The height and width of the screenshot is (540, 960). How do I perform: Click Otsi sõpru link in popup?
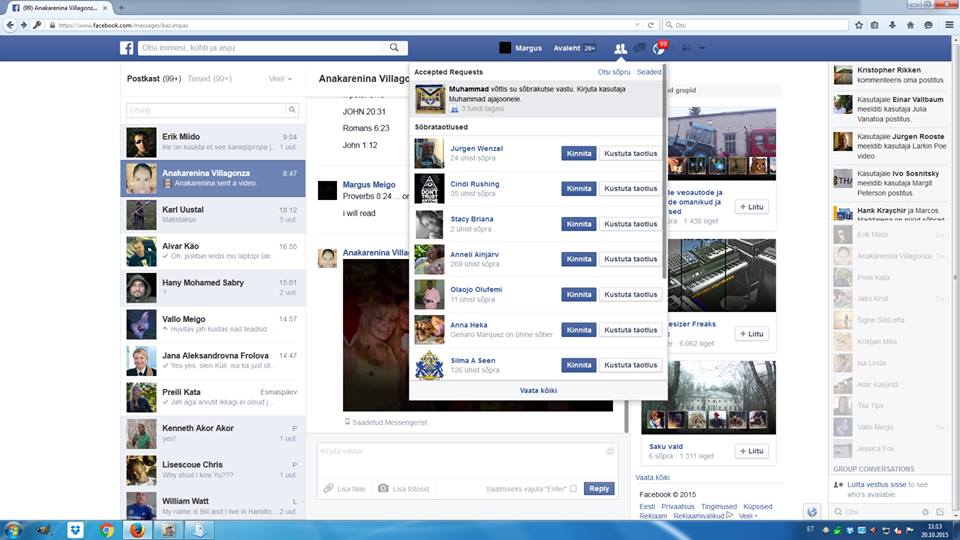pos(614,72)
